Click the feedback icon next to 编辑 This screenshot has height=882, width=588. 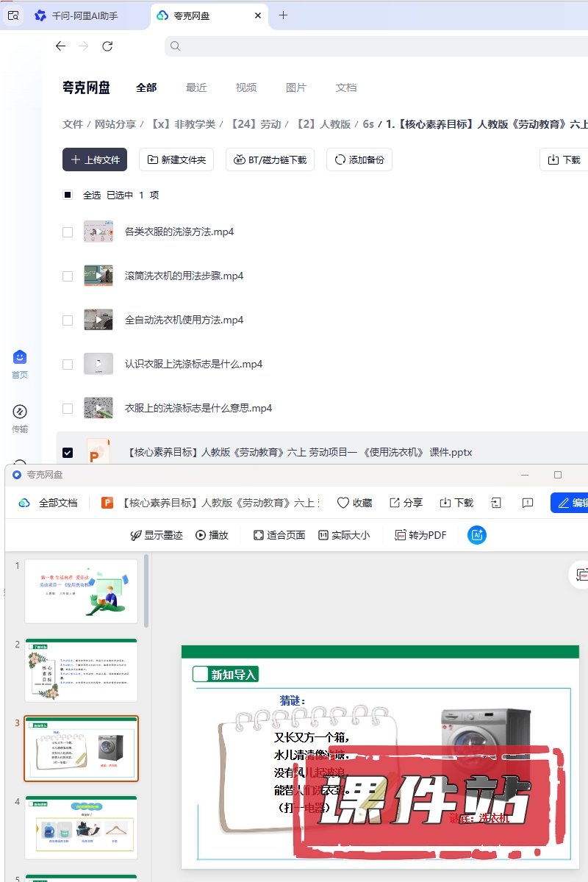click(527, 503)
